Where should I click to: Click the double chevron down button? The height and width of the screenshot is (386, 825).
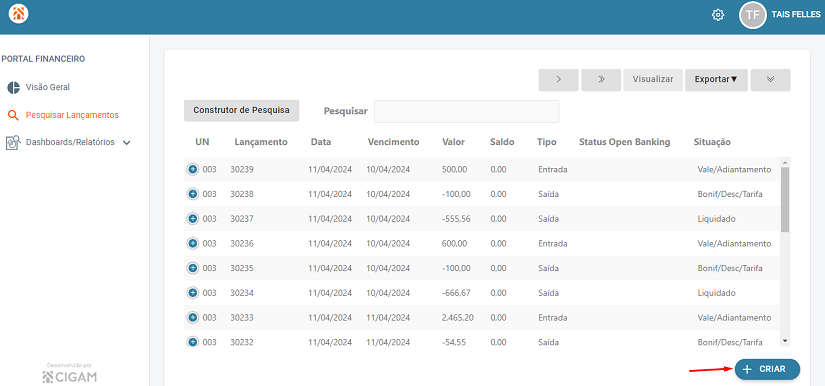(x=770, y=79)
